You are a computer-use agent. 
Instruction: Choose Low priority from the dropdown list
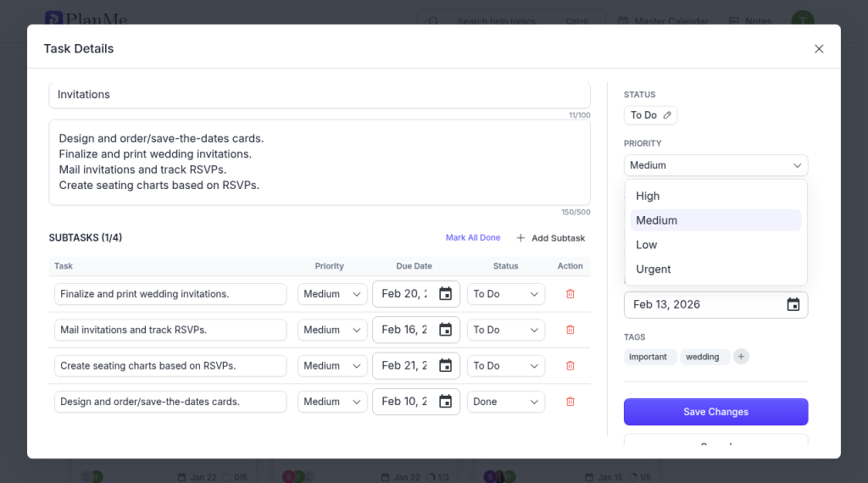pyautogui.click(x=715, y=245)
